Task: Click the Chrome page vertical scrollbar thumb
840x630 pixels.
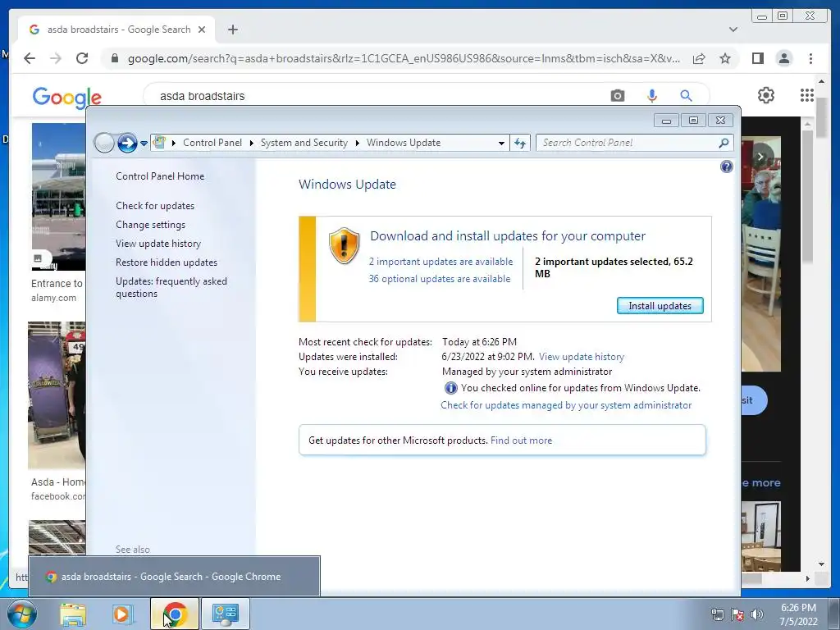Action: pyautogui.click(x=822, y=118)
